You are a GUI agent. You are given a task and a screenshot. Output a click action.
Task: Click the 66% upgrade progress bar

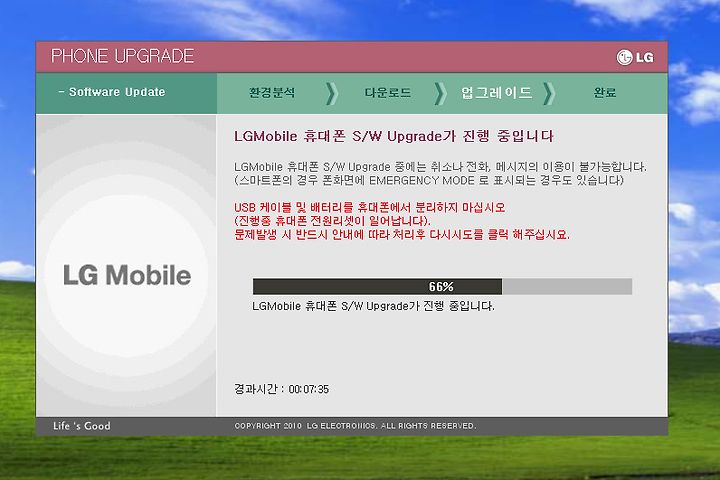[442, 286]
